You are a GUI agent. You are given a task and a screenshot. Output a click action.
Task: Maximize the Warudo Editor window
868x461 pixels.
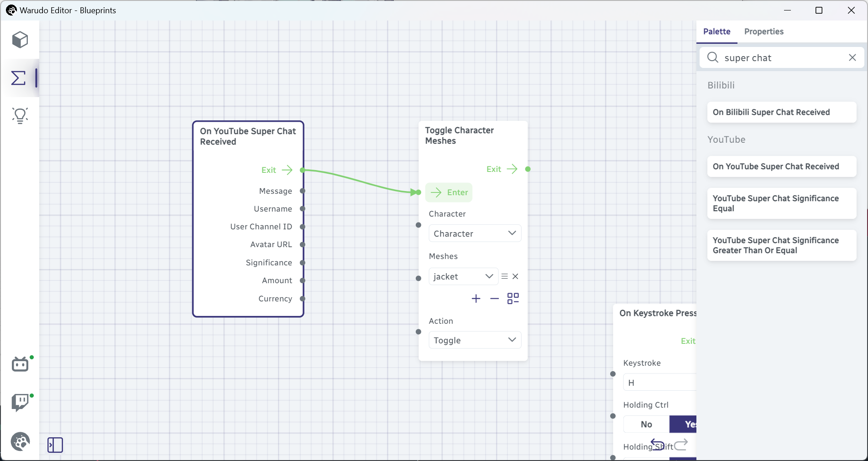point(819,10)
